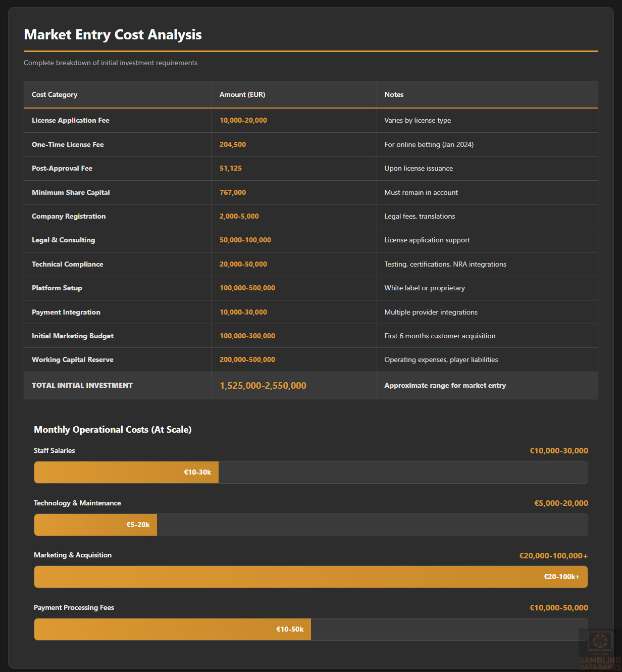
Task: Select the Platform Setup row label
Action: point(57,288)
